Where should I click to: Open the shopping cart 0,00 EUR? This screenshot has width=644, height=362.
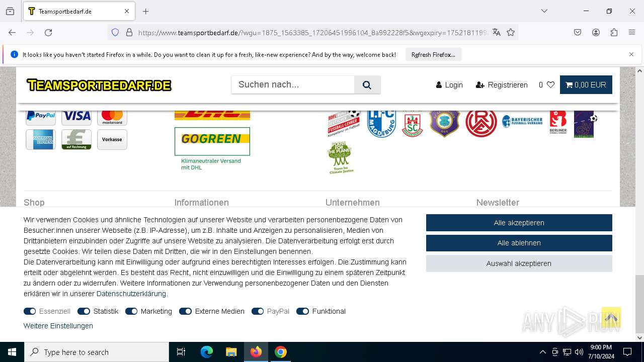coord(586,85)
